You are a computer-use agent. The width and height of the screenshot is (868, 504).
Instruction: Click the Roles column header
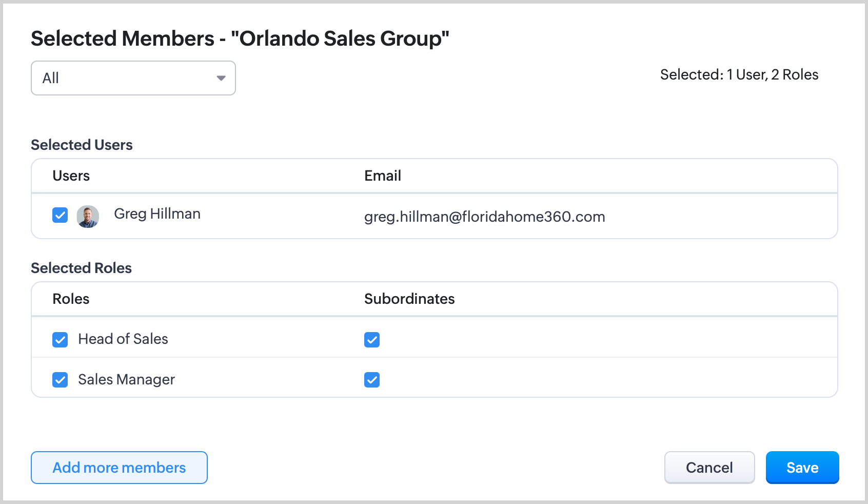coord(71,299)
